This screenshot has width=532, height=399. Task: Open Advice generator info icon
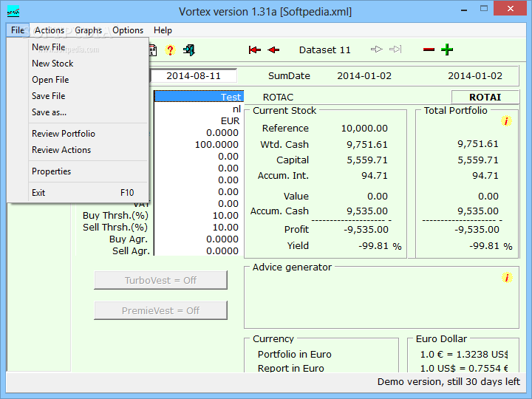(x=507, y=278)
